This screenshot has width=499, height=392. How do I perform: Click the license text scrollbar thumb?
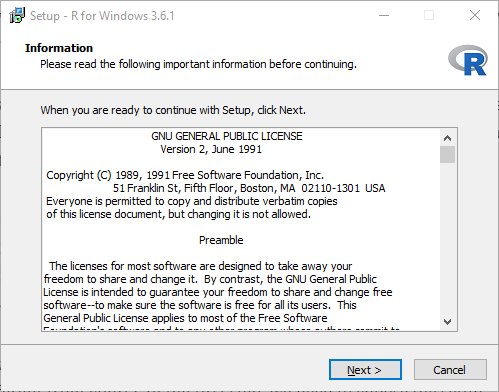point(447,155)
